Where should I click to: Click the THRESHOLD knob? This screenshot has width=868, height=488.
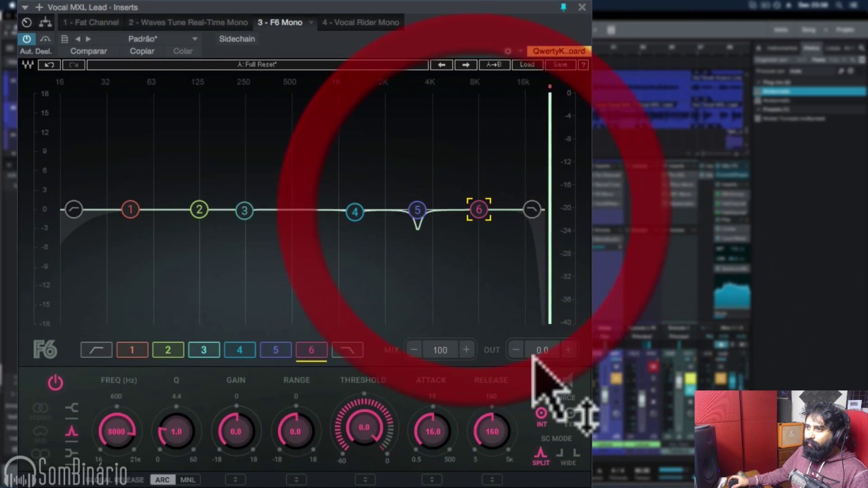(364, 428)
